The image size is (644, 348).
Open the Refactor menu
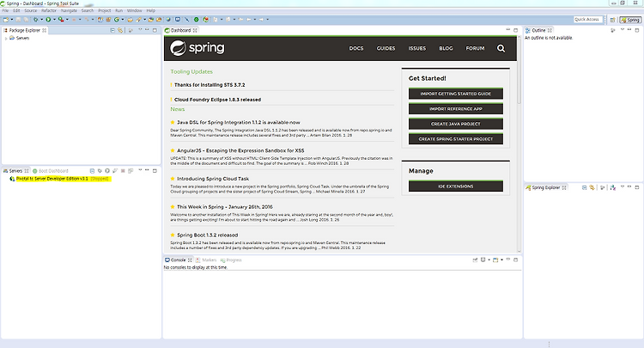[x=49, y=10]
